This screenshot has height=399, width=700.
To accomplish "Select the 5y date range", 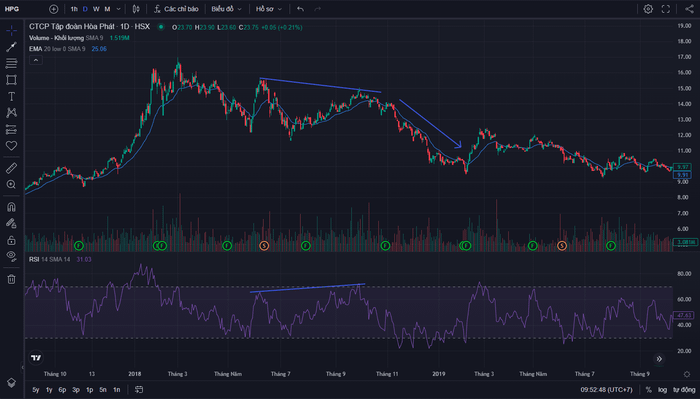I will click(x=36, y=390).
